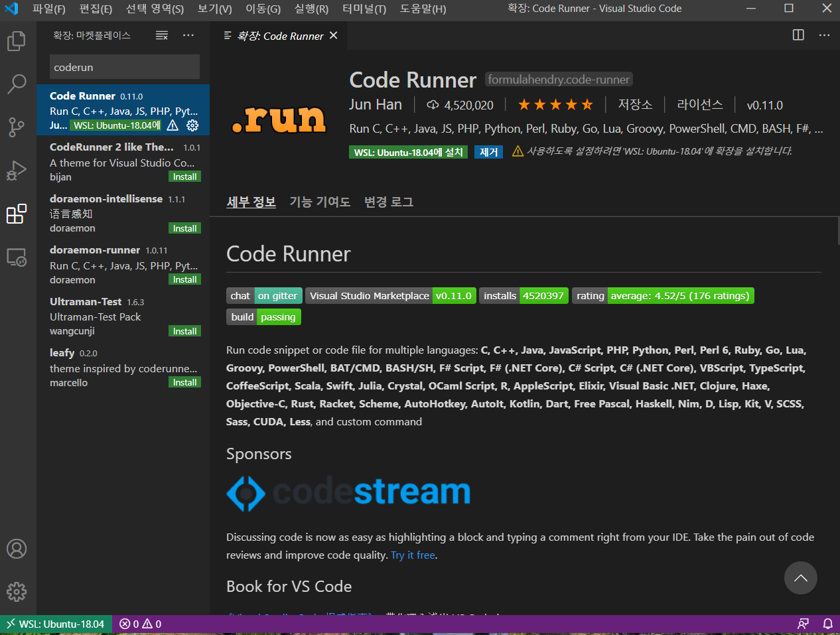Screen dimensions: 840x635
Task: Click warning icon on Code Runner list item
Action: click(173, 125)
